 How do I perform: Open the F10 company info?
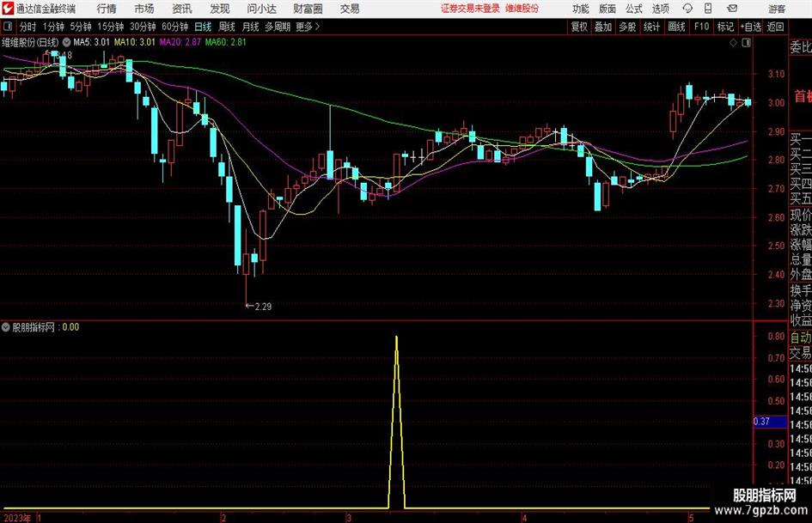(x=702, y=27)
